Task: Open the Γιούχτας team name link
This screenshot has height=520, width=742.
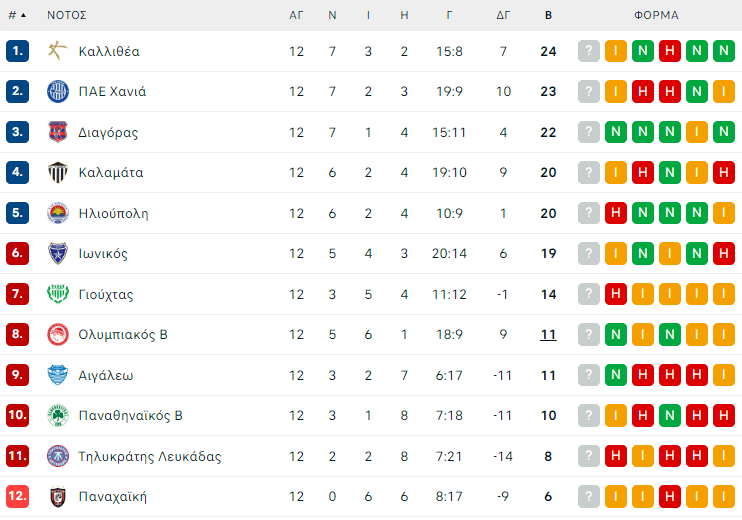Action: pos(106,295)
